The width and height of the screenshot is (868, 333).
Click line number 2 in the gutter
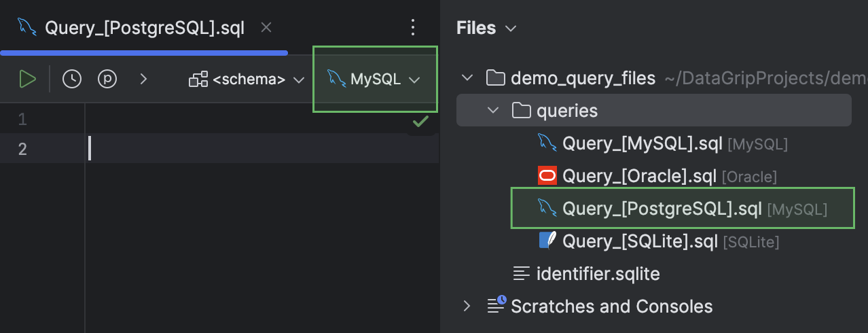coord(22,149)
